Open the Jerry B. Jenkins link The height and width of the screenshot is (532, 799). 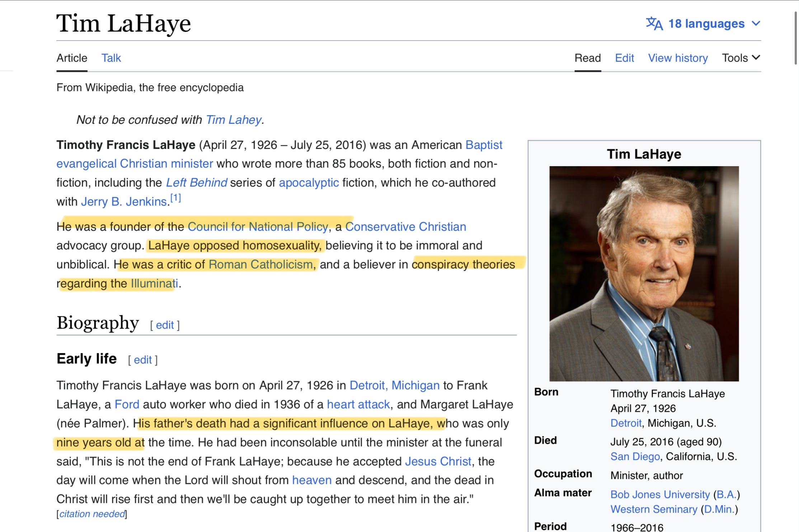[124, 202]
